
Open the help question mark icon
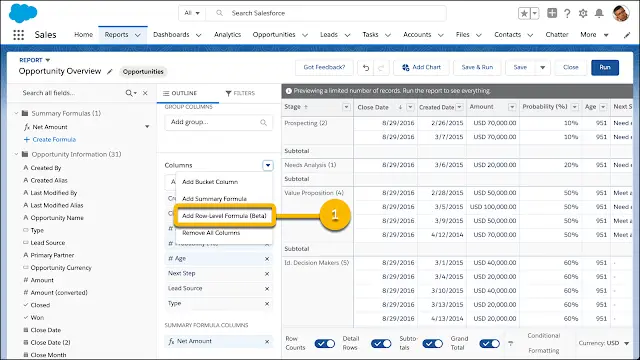567,13
